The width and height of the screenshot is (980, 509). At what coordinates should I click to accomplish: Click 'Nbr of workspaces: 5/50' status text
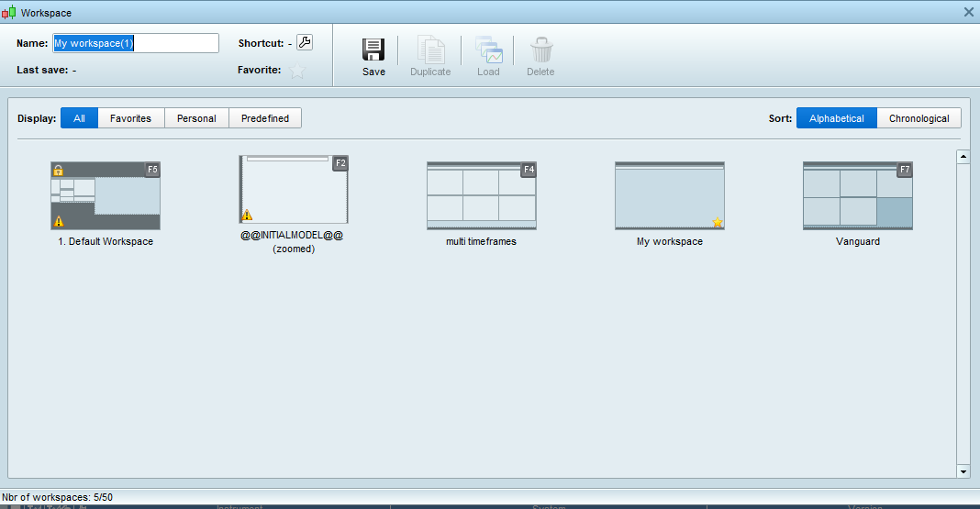[58, 497]
